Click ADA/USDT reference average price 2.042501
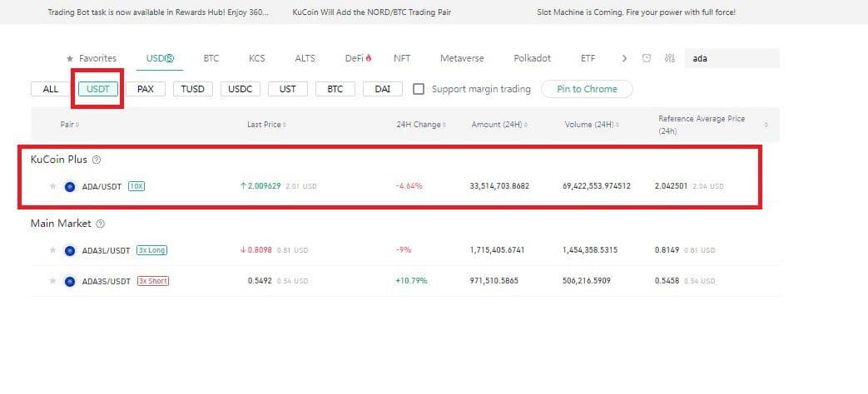Screen dimensions: 868x394 coord(671,186)
